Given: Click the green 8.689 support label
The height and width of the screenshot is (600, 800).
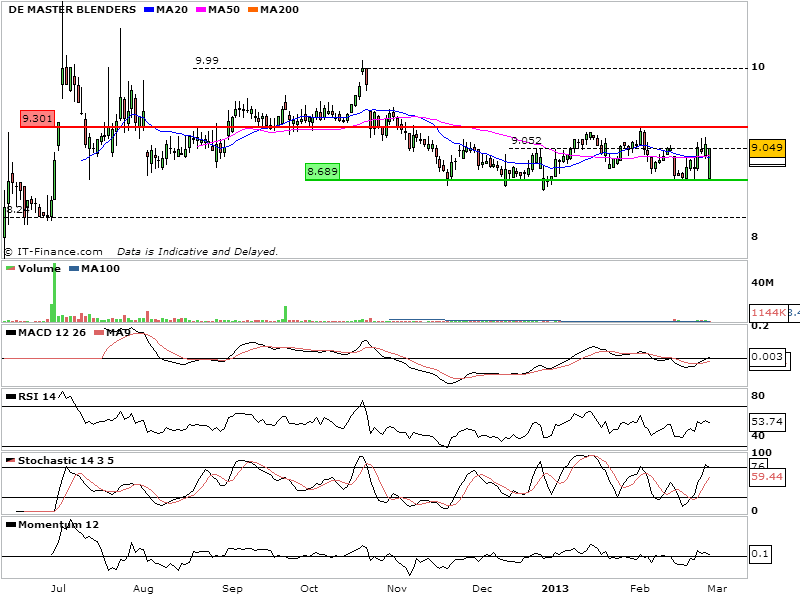Looking at the screenshot, I should click(x=322, y=172).
